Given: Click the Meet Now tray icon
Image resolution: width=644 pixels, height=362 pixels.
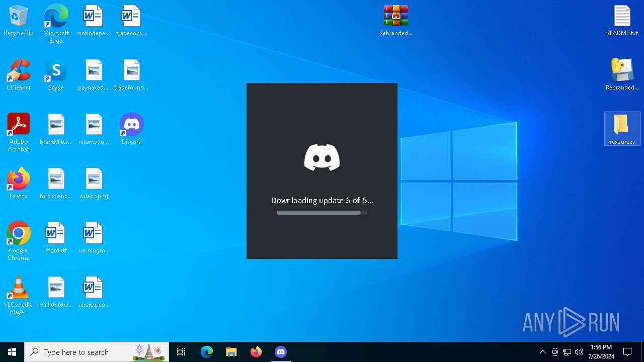Looking at the screenshot, I should (x=554, y=352).
